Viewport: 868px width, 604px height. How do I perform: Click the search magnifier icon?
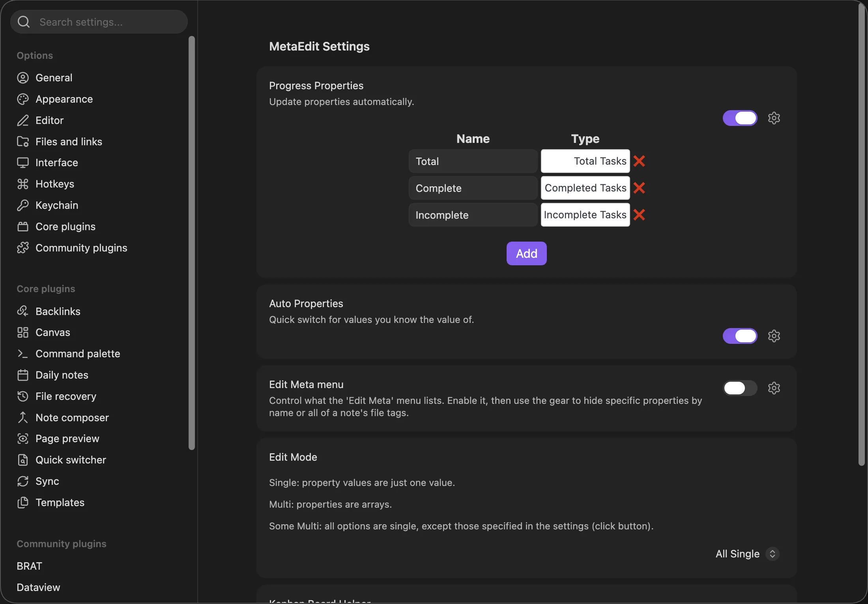tap(24, 22)
